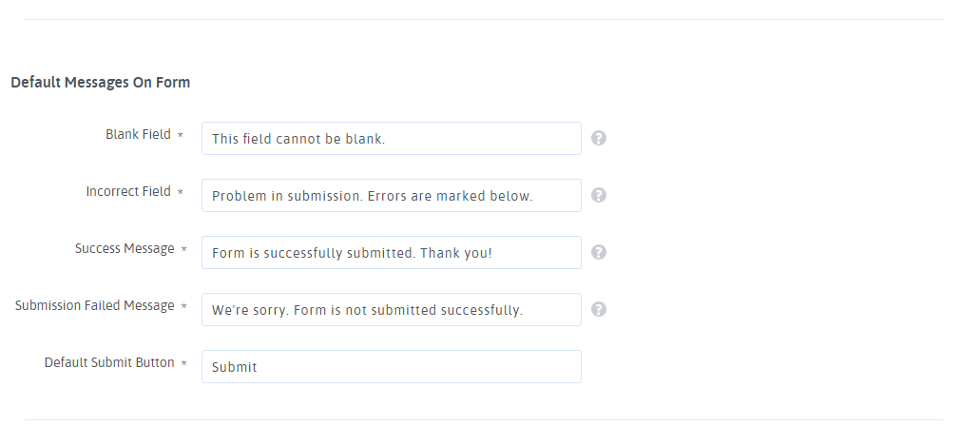This screenshot has width=980, height=446.
Task: Edit the Submission Failed Message text box
Action: (x=391, y=309)
